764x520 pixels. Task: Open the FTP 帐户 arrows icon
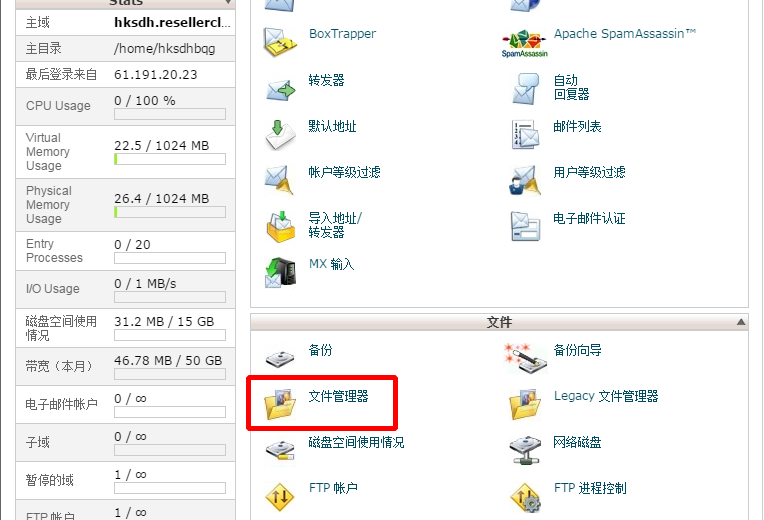coord(280,497)
